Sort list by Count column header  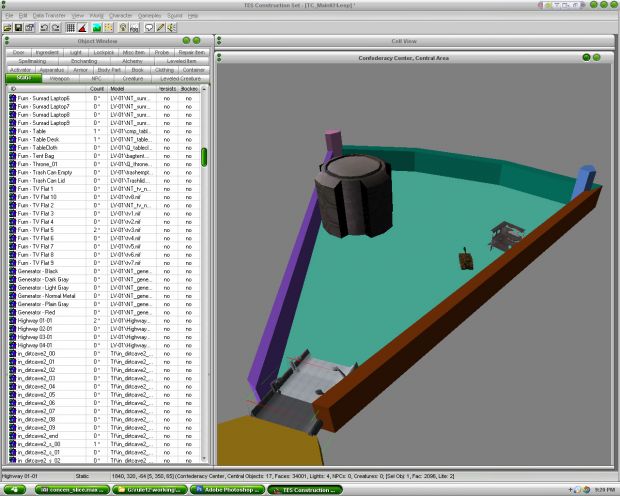tap(97, 89)
